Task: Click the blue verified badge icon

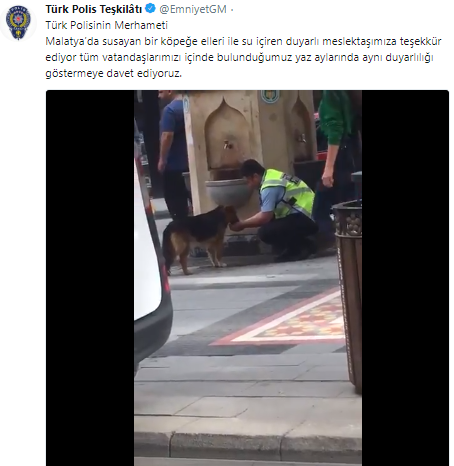Action: (151, 8)
